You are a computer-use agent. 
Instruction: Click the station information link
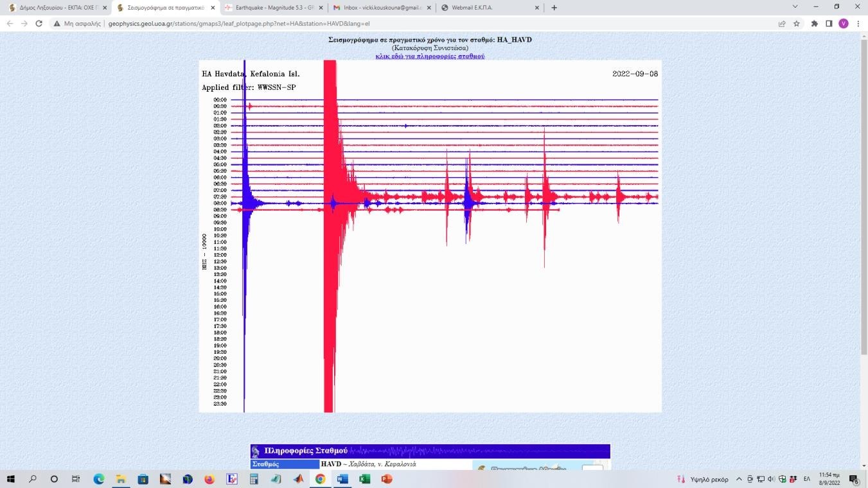(x=430, y=57)
